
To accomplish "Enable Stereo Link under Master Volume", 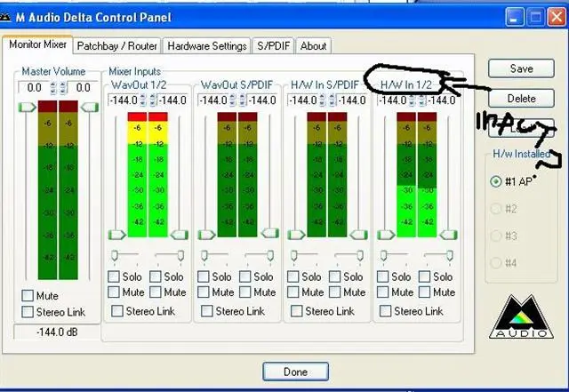I will coord(28,312).
